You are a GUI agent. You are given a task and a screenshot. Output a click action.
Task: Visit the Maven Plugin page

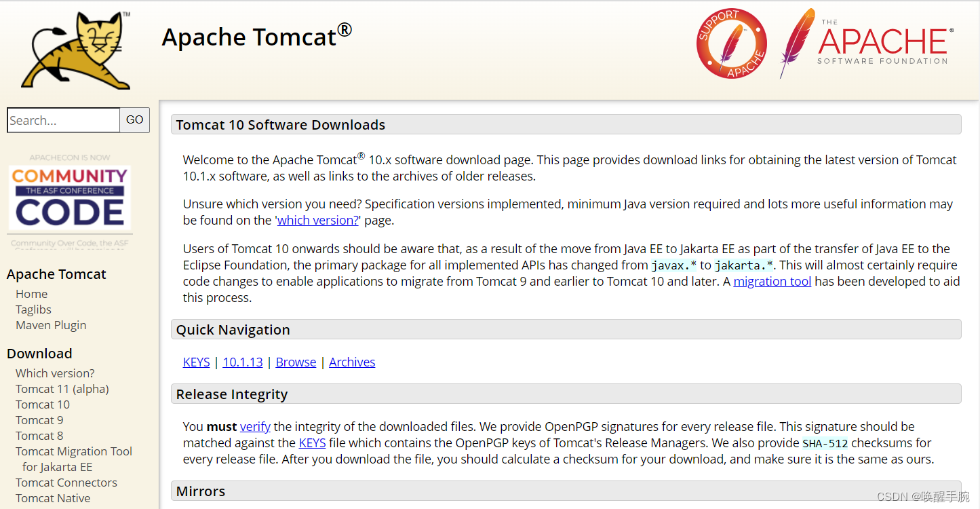coord(51,325)
